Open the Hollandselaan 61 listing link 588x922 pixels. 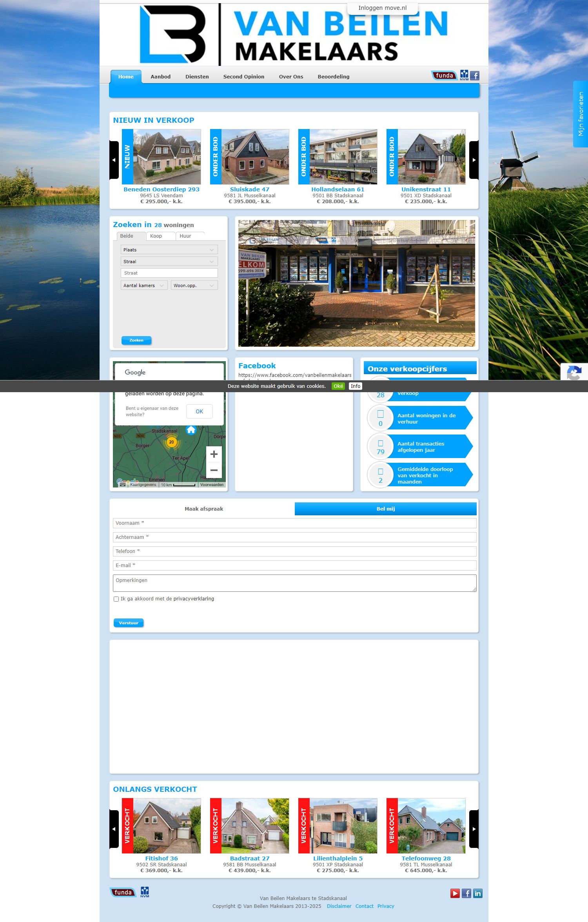coord(338,189)
